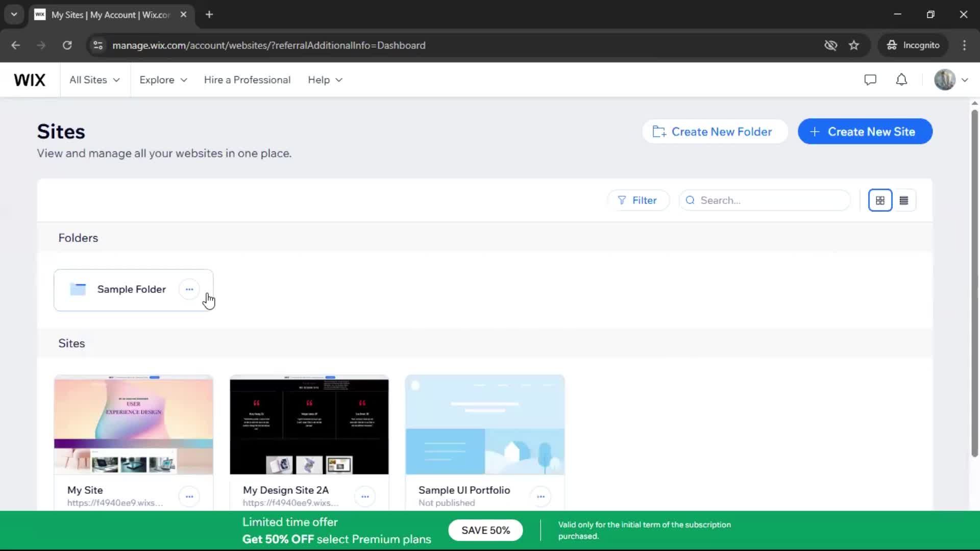The image size is (980, 551).
Task: Click the address bar URL
Action: pos(269,45)
